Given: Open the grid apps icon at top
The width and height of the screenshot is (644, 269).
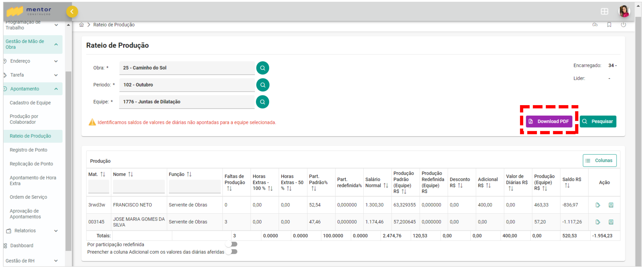Looking at the screenshot, I should pos(604,12).
